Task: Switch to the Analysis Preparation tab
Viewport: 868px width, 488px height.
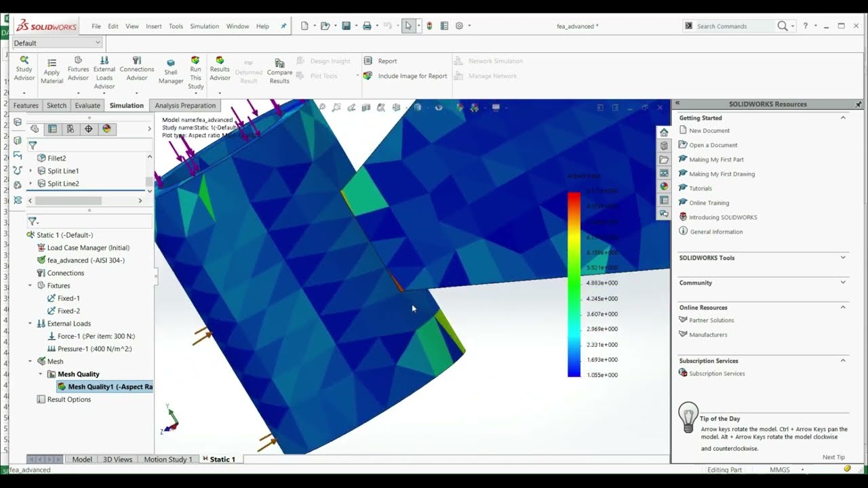Action: pyautogui.click(x=185, y=106)
